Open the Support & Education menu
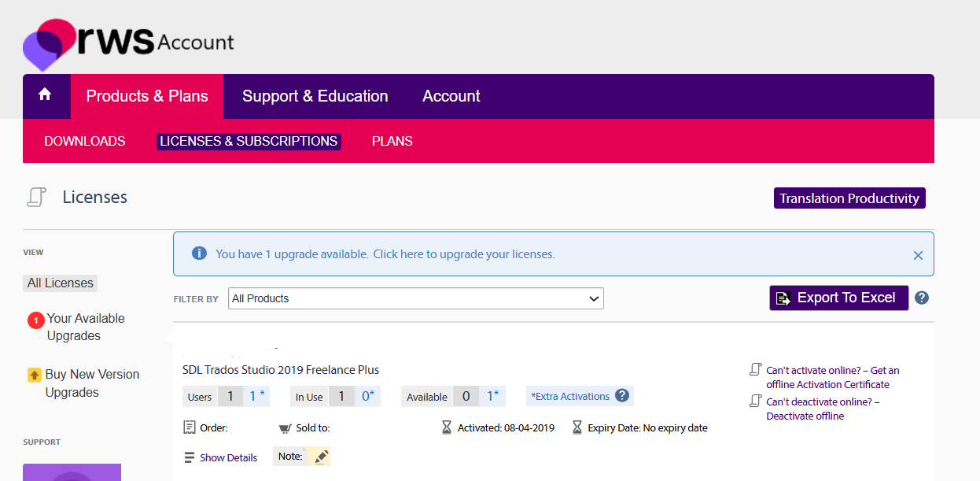This screenshot has height=481, width=980. click(x=315, y=96)
